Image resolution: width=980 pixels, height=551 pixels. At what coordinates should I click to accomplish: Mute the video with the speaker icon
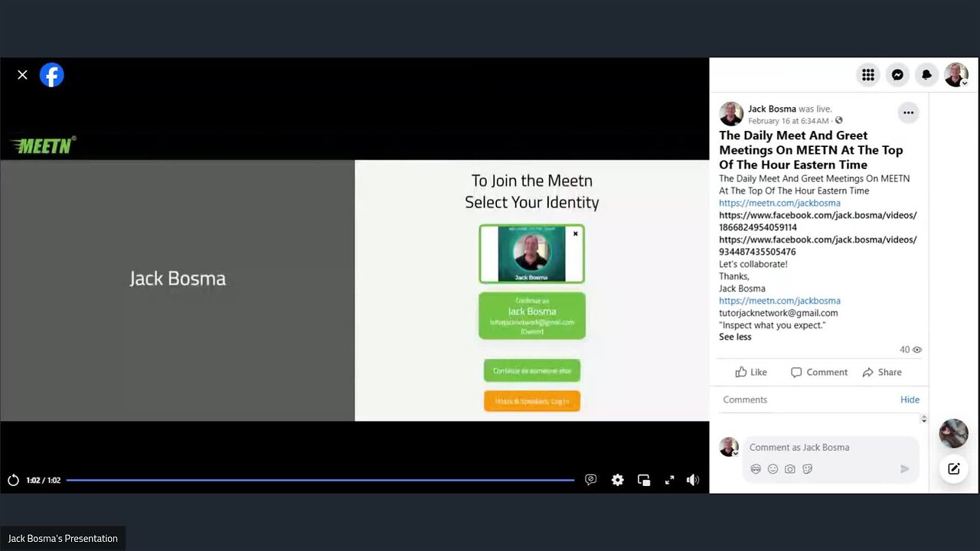coord(693,480)
